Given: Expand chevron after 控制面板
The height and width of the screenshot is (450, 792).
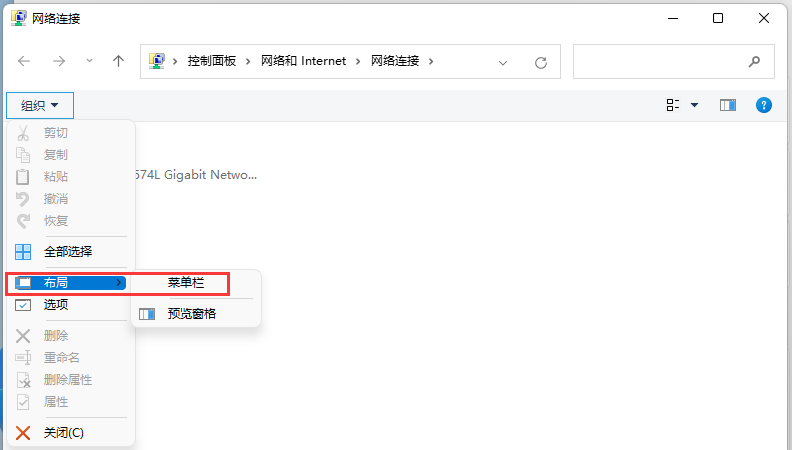Looking at the screenshot, I should coord(248,62).
